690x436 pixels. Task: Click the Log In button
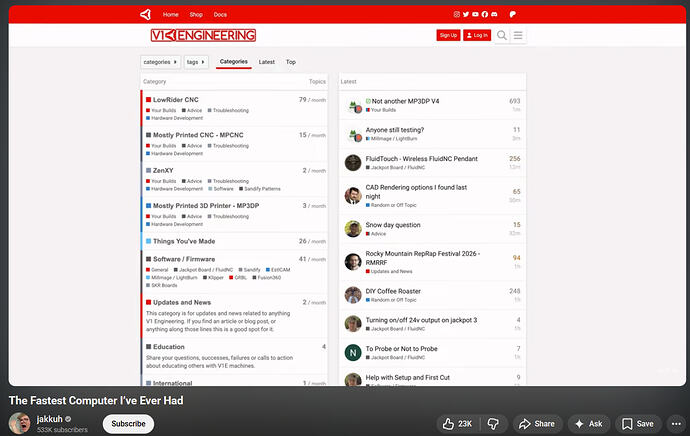click(477, 35)
